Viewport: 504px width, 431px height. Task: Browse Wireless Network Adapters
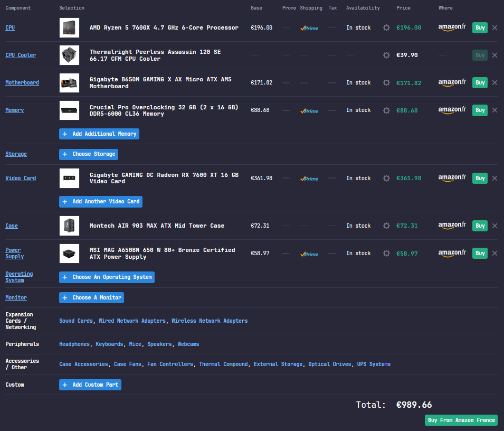click(x=210, y=321)
